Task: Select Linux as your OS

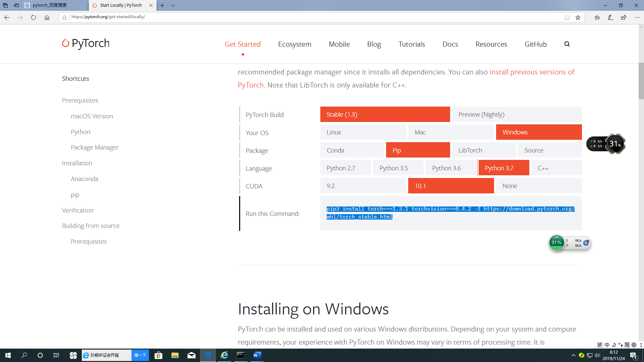Action: 363,132
